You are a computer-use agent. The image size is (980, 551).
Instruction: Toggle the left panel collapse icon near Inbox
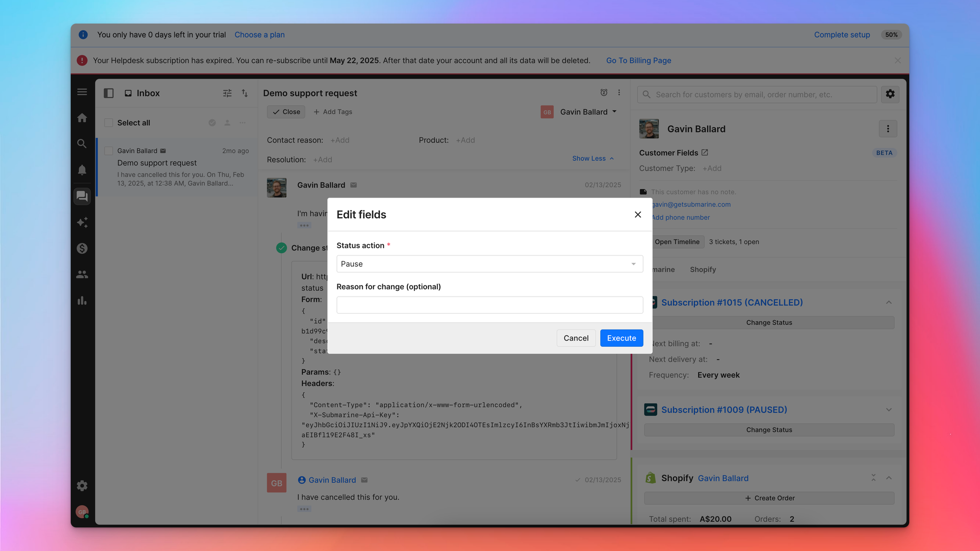(108, 93)
